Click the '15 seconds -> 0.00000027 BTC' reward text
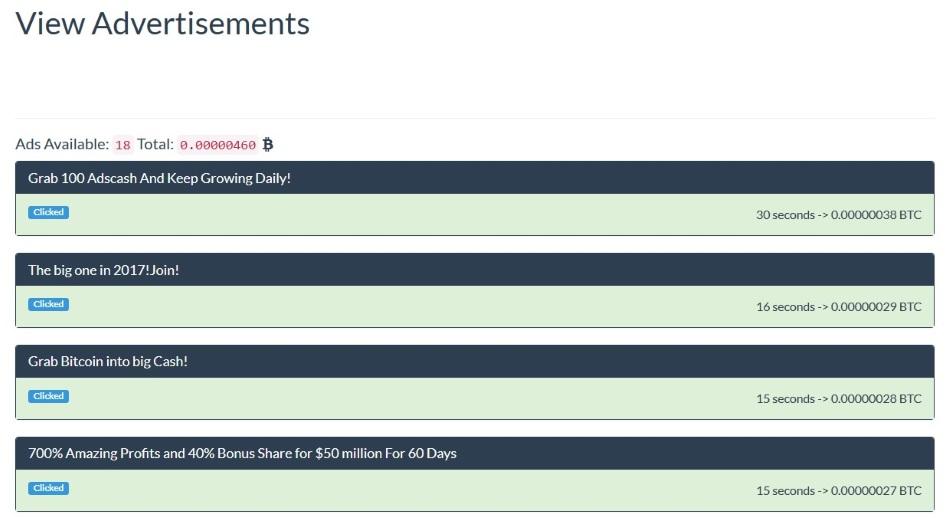The image size is (950, 518). point(839,491)
